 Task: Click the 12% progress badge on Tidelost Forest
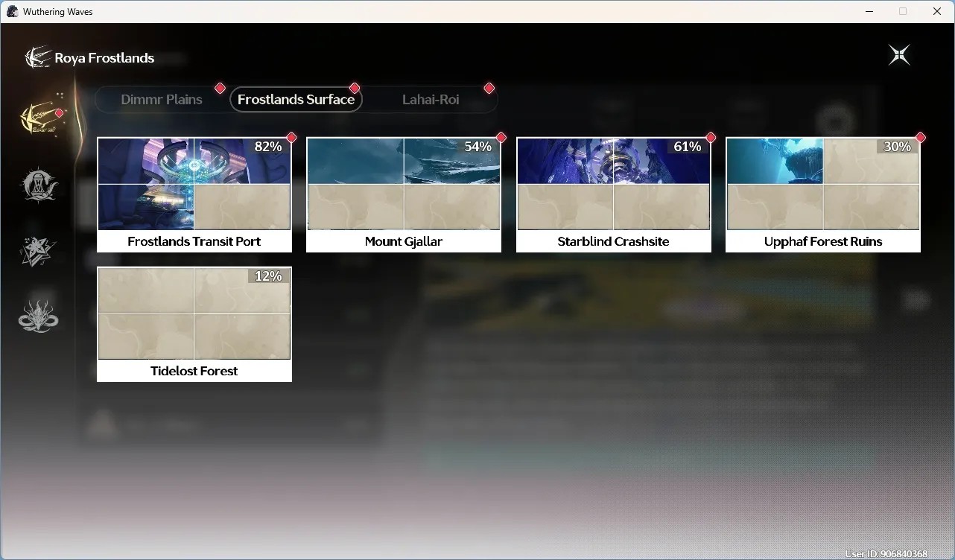point(268,276)
